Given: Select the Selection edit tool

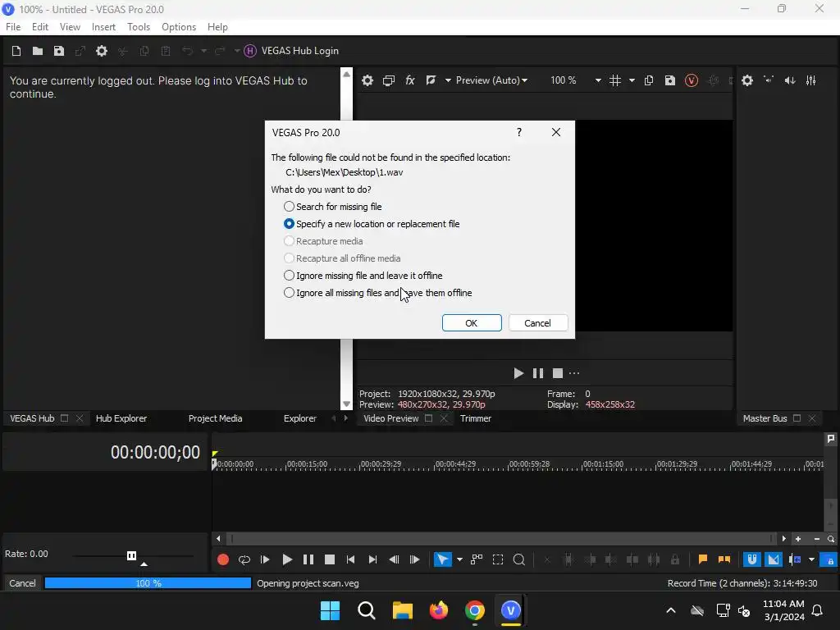Looking at the screenshot, I should pyautogui.click(x=498, y=559).
